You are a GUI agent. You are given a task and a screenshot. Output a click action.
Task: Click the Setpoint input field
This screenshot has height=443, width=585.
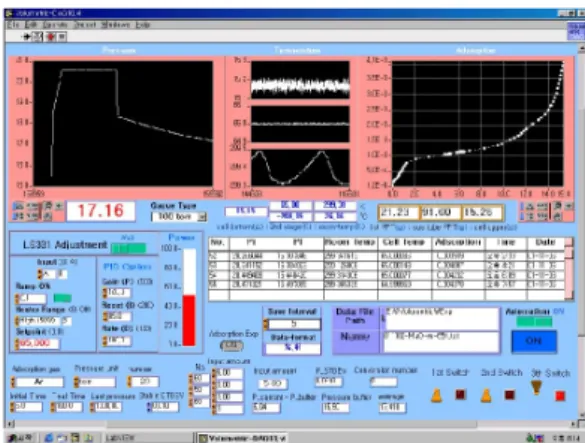pos(39,344)
